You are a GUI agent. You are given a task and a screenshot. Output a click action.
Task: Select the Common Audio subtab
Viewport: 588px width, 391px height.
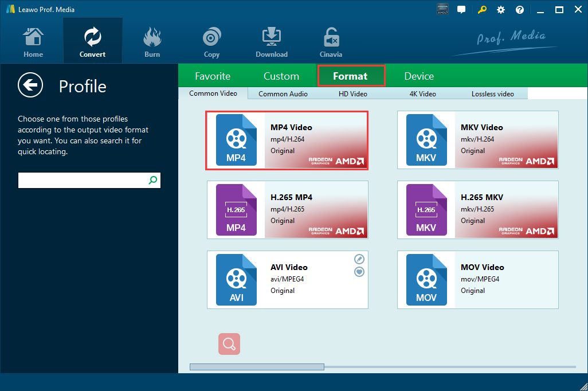283,94
